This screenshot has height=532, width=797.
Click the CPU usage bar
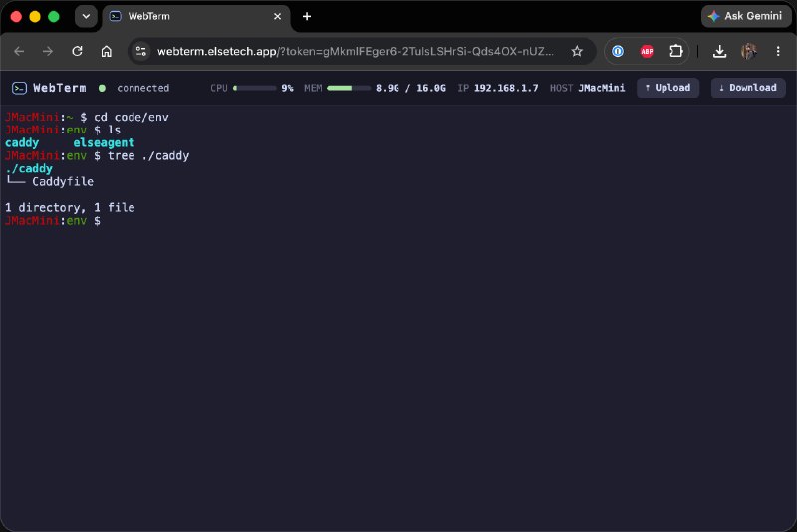[255, 88]
